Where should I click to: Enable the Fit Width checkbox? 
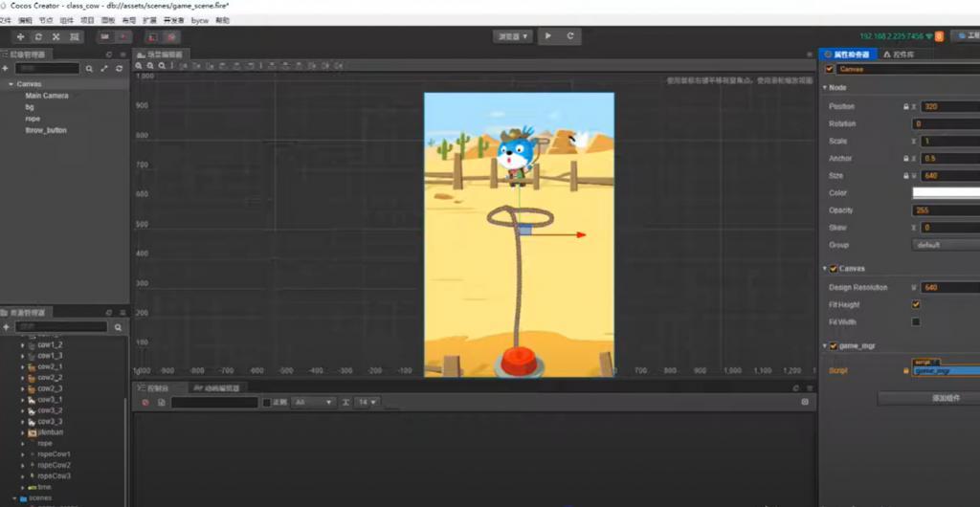(916, 322)
